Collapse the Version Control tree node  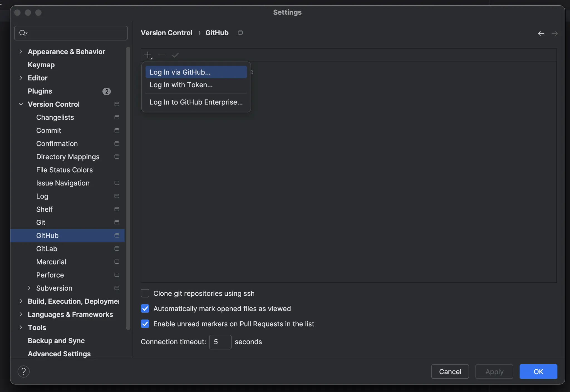pyautogui.click(x=21, y=104)
